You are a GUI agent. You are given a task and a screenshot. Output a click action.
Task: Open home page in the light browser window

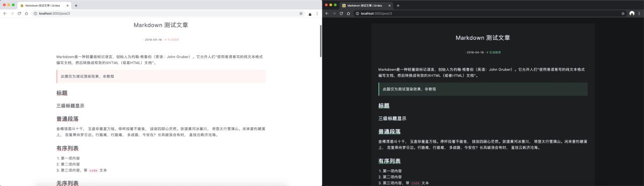(26, 14)
